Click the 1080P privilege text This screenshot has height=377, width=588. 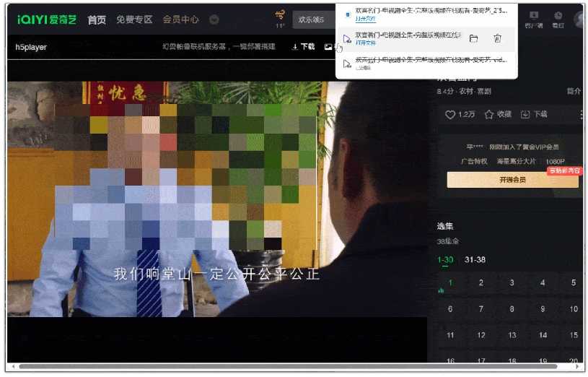coord(556,162)
